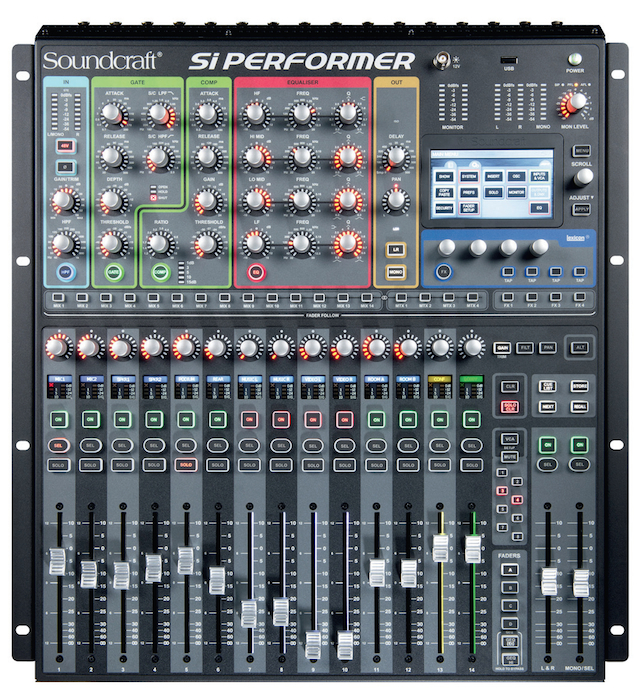
Task: Select the MIX 9 bus button
Action: click(x=248, y=297)
